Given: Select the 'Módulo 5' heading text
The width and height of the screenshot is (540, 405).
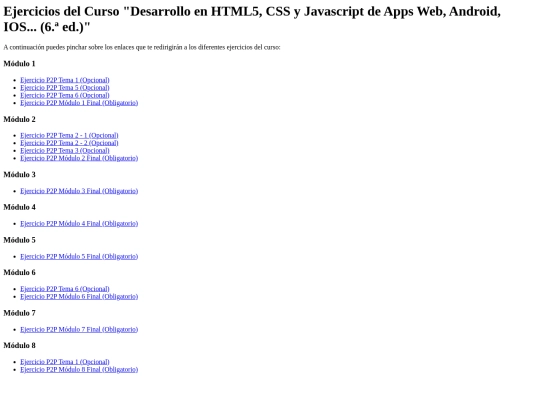Looking at the screenshot, I should pos(20,240).
